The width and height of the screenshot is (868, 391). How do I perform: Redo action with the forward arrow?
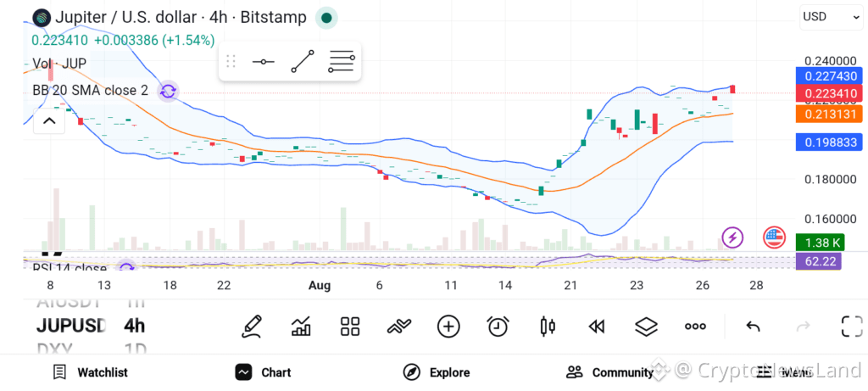coord(803,327)
